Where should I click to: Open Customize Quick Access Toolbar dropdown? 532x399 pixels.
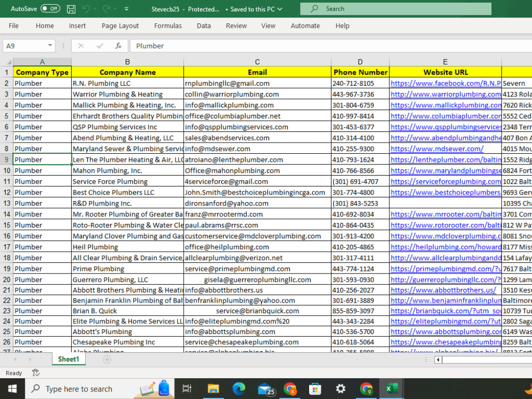[x=126, y=9]
